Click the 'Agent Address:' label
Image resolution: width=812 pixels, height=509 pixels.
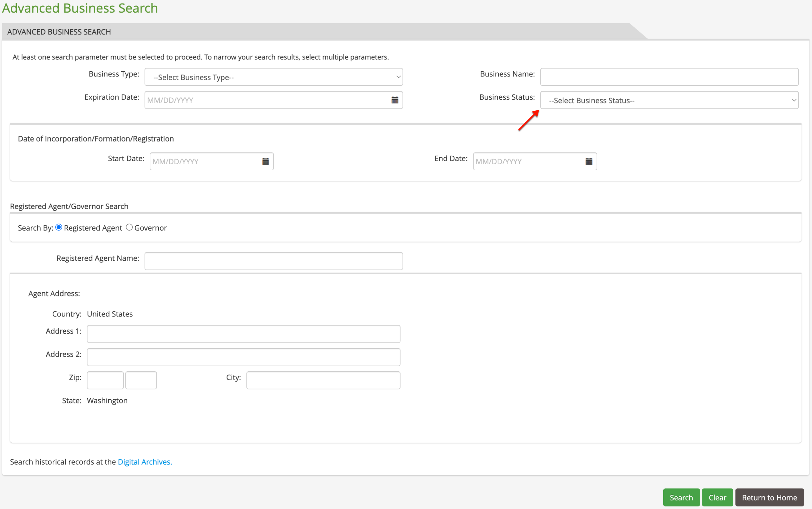click(x=54, y=294)
